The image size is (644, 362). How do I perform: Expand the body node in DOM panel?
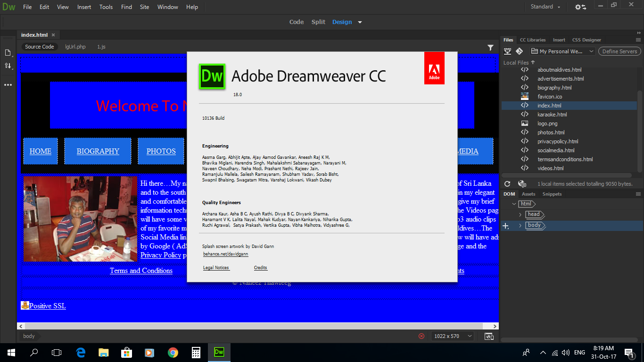(520, 225)
